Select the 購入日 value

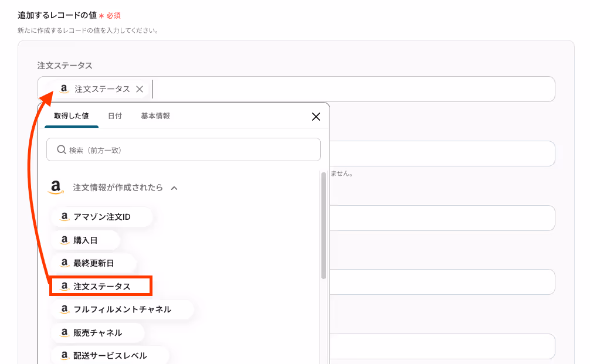click(x=86, y=240)
